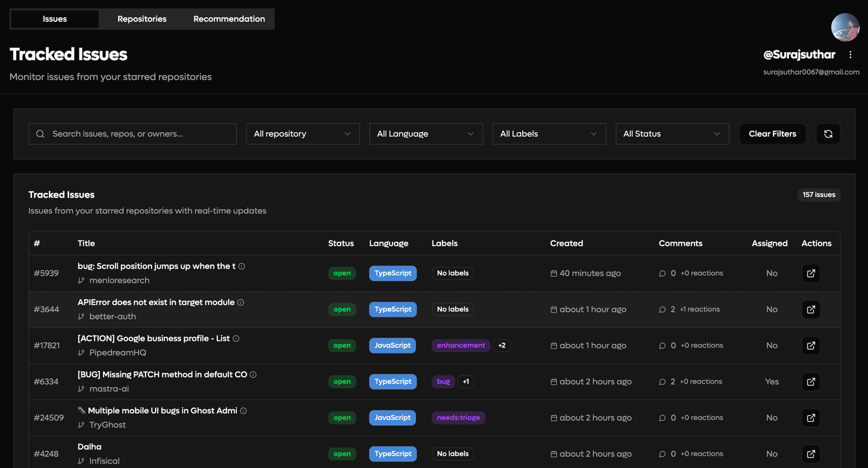Click the info icon next to 'bug: Scroll position'

pos(242,266)
